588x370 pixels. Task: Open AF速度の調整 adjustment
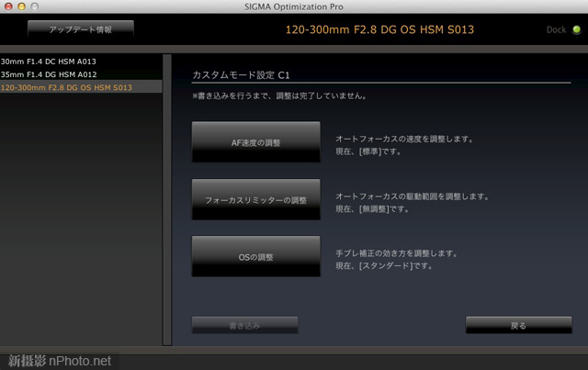click(x=256, y=142)
